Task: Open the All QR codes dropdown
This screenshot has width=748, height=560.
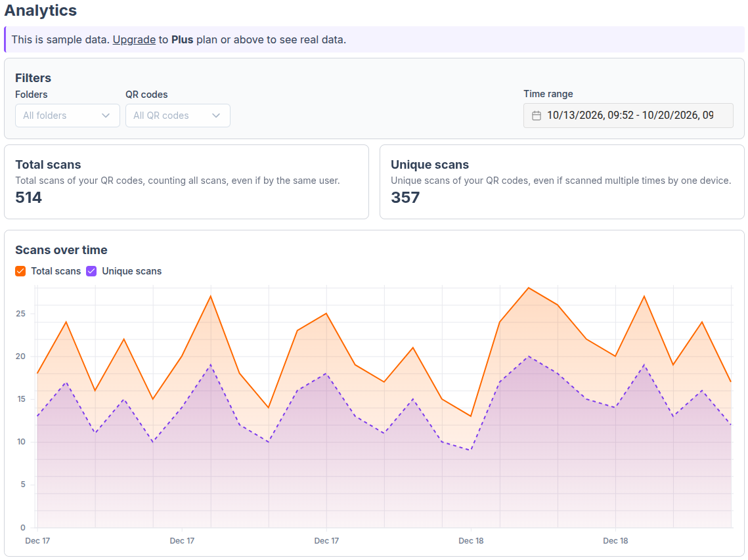Action: [x=177, y=116]
